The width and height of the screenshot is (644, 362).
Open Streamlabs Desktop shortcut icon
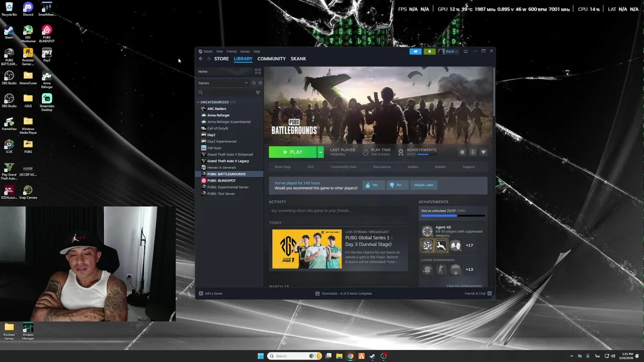(x=47, y=102)
